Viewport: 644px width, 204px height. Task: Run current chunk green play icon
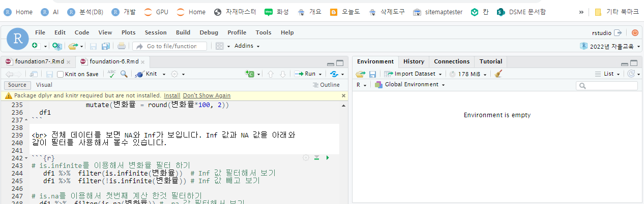327,158
